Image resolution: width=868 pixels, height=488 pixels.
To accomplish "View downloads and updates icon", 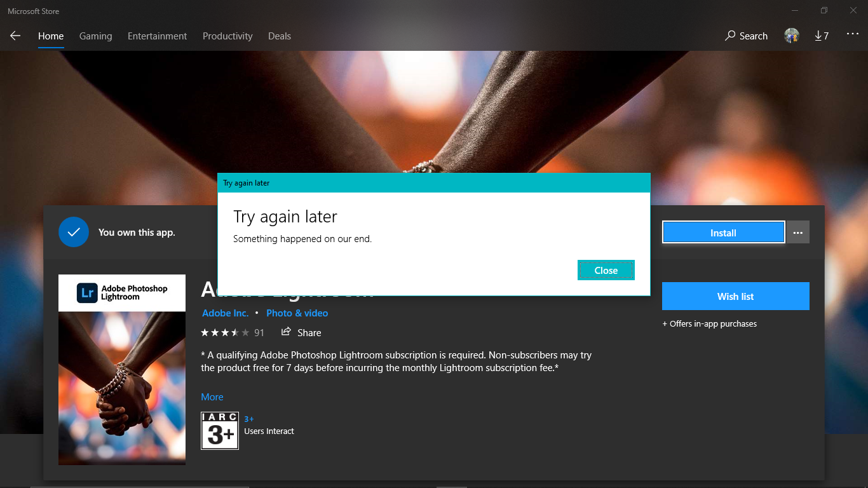I will click(822, 36).
